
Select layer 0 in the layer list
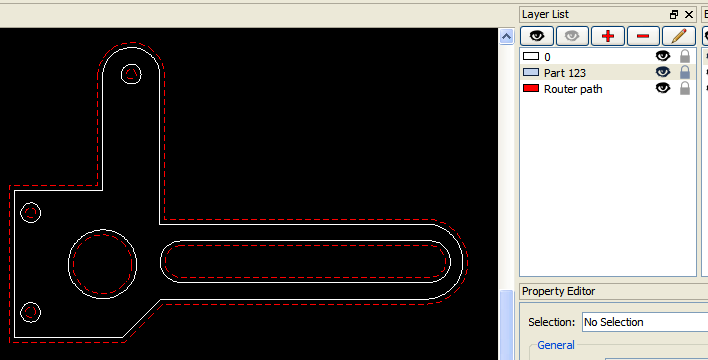click(x=608, y=56)
